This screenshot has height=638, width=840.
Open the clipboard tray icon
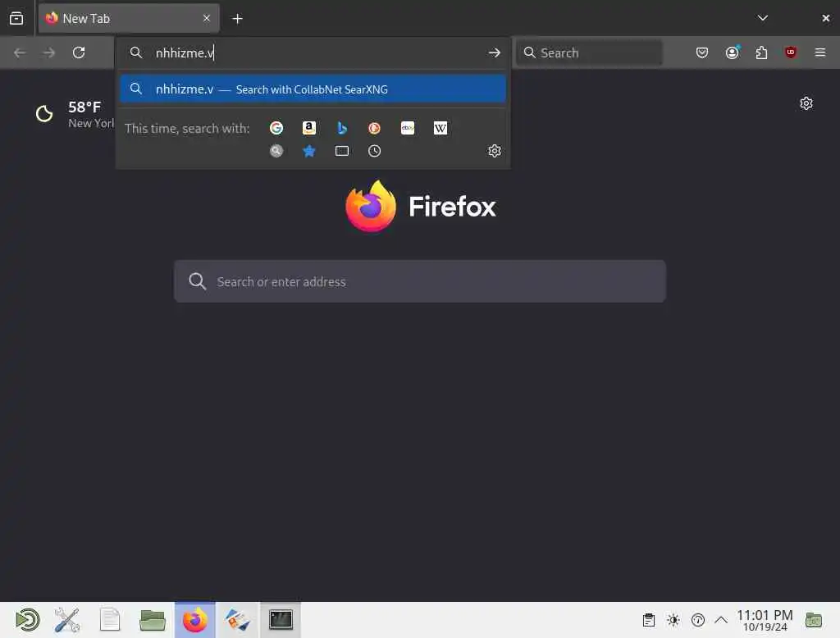[649, 620]
